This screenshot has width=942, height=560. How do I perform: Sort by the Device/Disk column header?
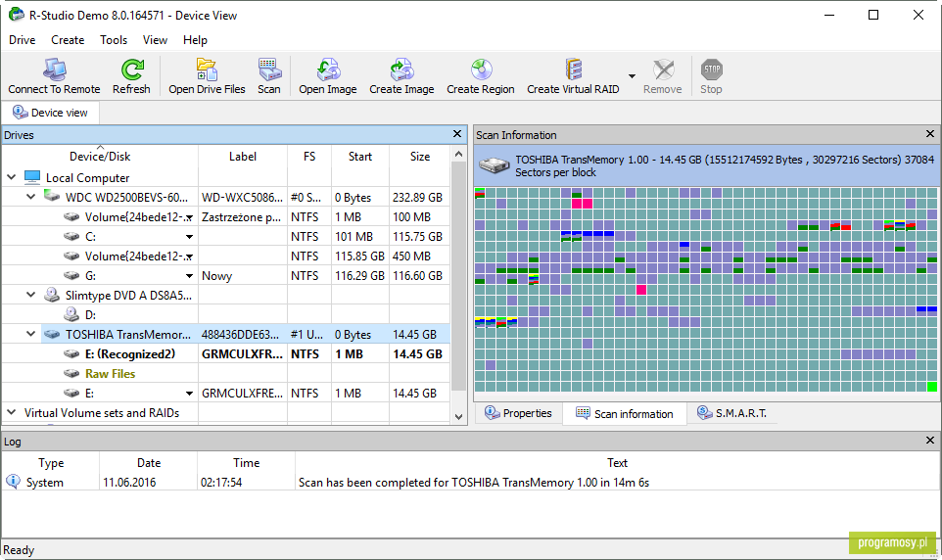click(x=100, y=157)
